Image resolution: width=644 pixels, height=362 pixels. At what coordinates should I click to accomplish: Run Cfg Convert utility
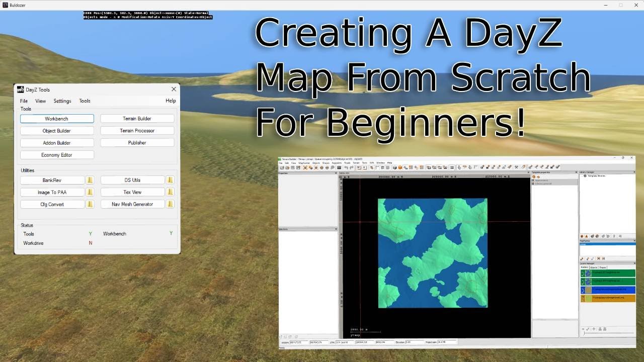pyautogui.click(x=53, y=204)
